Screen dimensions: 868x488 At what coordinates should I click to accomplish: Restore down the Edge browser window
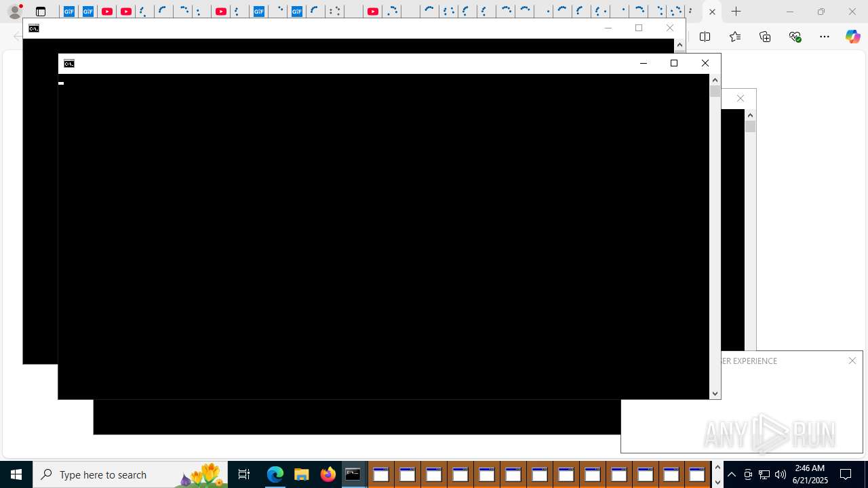pyautogui.click(x=821, y=12)
